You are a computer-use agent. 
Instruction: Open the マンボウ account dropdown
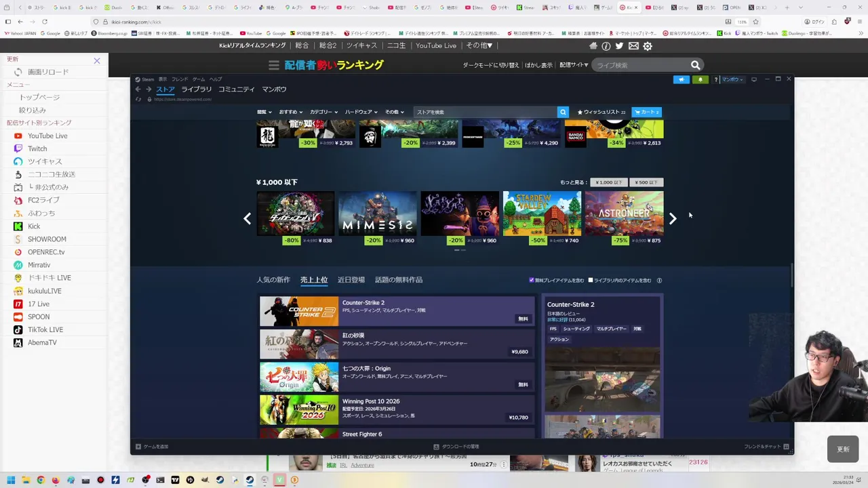point(732,79)
